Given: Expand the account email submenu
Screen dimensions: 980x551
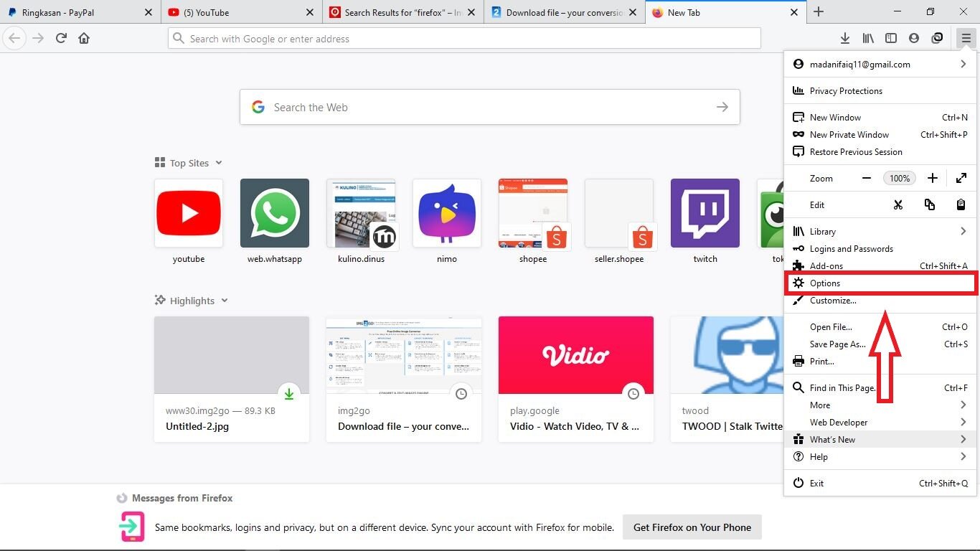Looking at the screenshot, I should [963, 64].
